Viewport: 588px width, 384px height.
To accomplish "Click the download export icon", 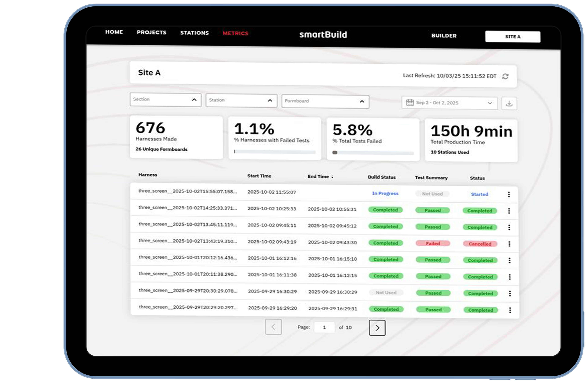I will 509,103.
